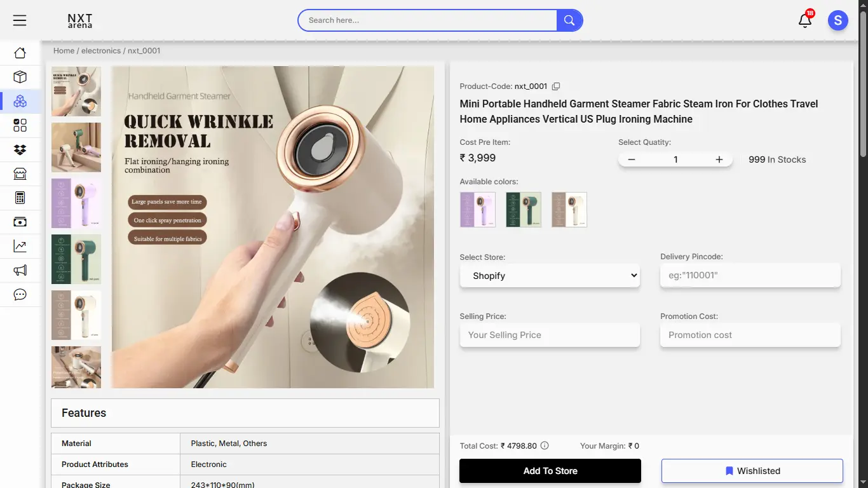
Task: Increase quantity with plus button
Action: 719,159
